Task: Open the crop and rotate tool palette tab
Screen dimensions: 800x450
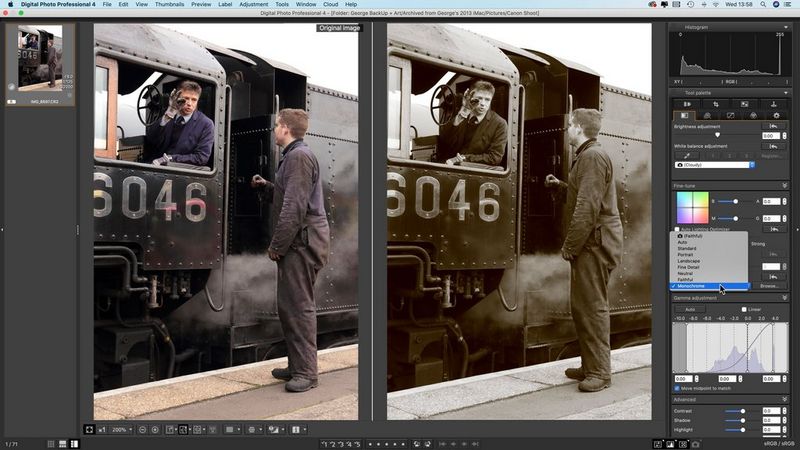Action: point(715,104)
